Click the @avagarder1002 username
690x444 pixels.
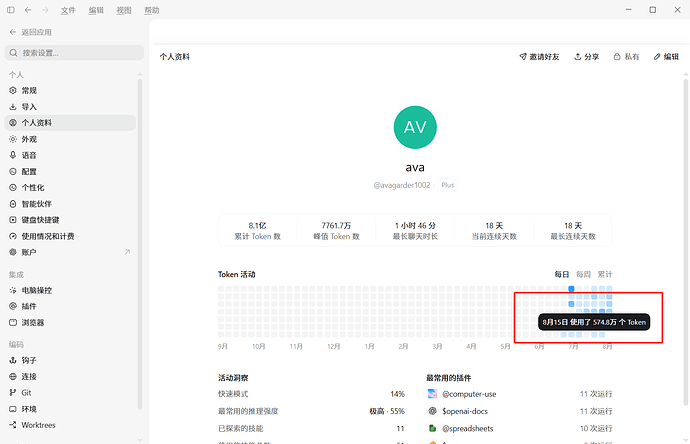click(402, 185)
